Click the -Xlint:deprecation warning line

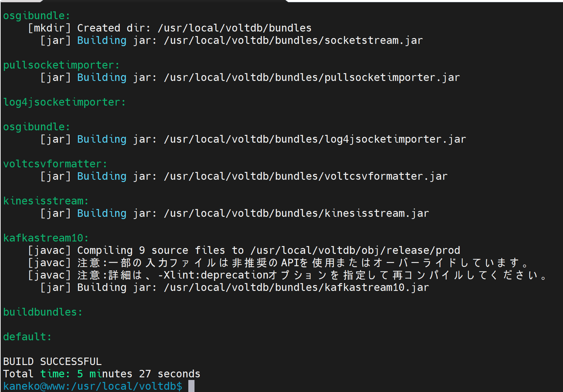(287, 275)
